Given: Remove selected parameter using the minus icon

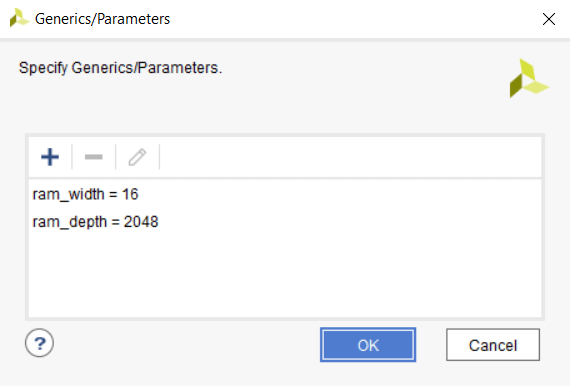Looking at the screenshot, I should (93, 157).
